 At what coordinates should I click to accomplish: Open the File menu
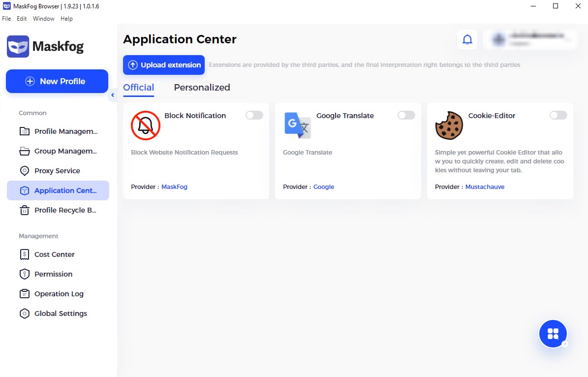point(6,18)
